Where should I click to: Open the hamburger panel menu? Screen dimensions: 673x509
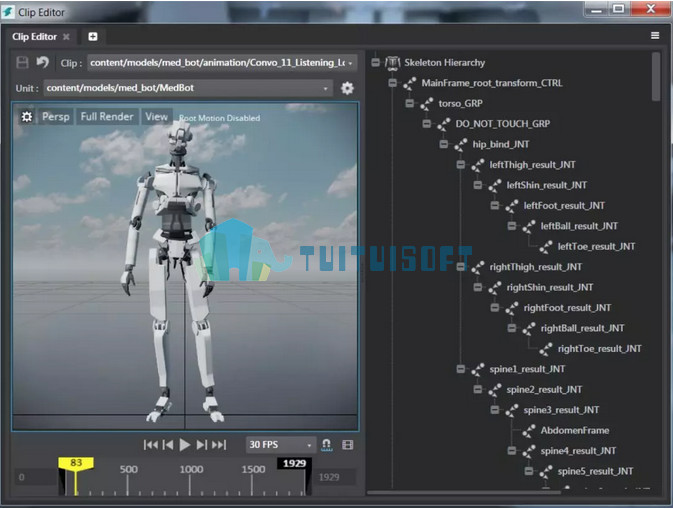click(x=655, y=36)
